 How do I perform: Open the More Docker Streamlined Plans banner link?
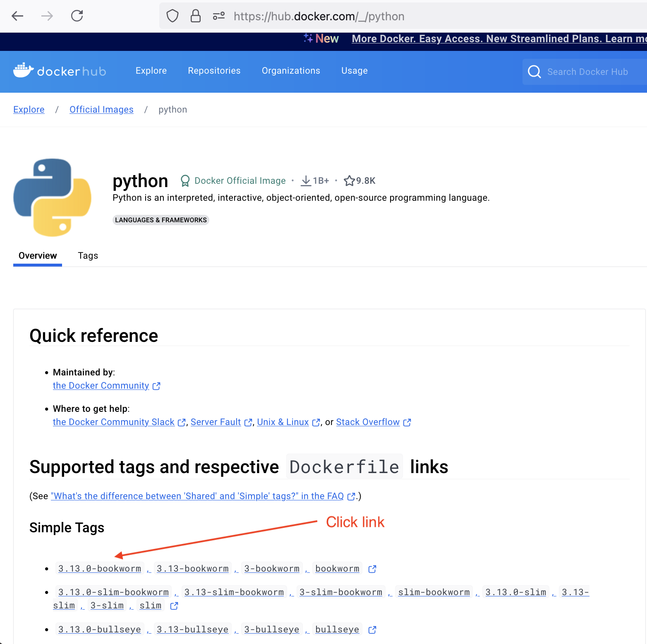tap(499, 39)
